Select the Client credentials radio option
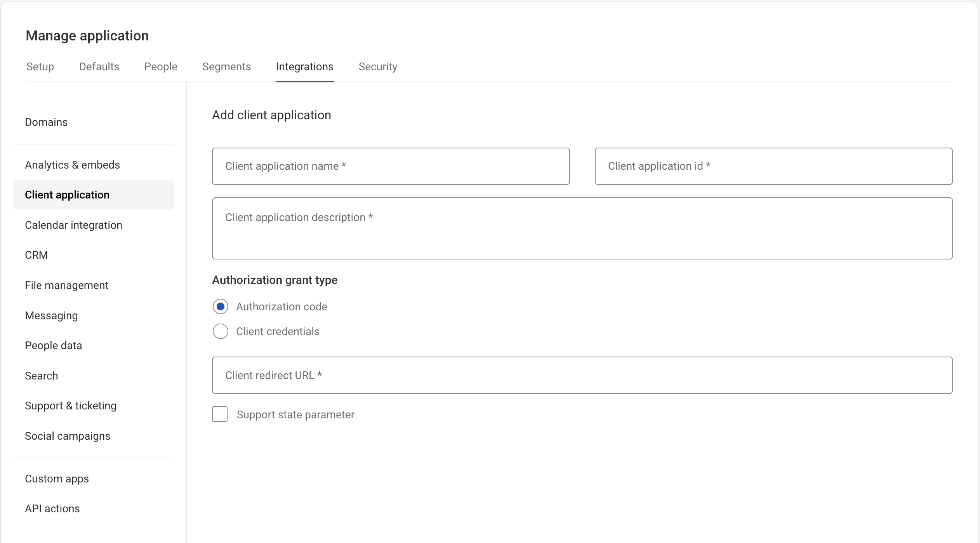 pyautogui.click(x=220, y=331)
